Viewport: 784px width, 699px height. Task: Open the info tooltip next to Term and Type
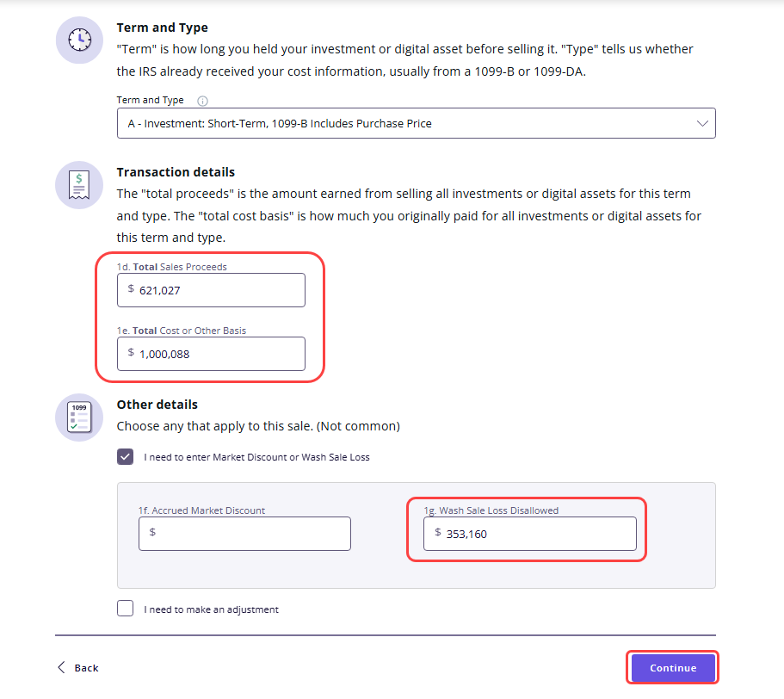(202, 101)
